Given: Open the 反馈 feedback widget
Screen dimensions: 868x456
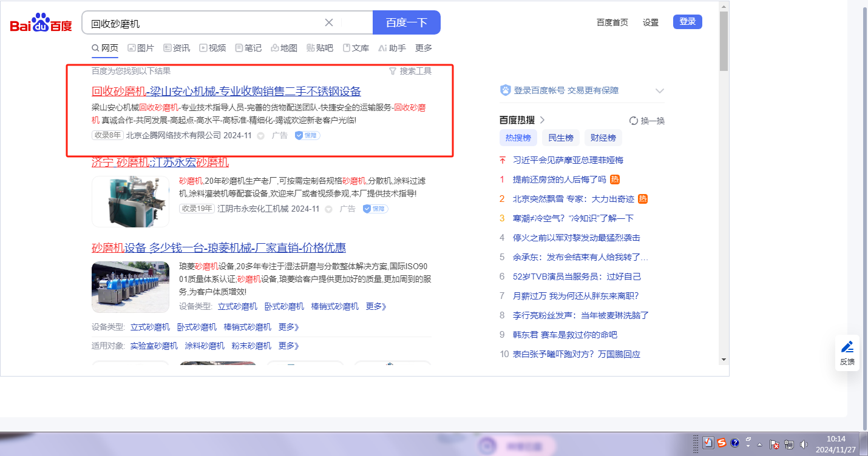Looking at the screenshot, I should point(847,353).
